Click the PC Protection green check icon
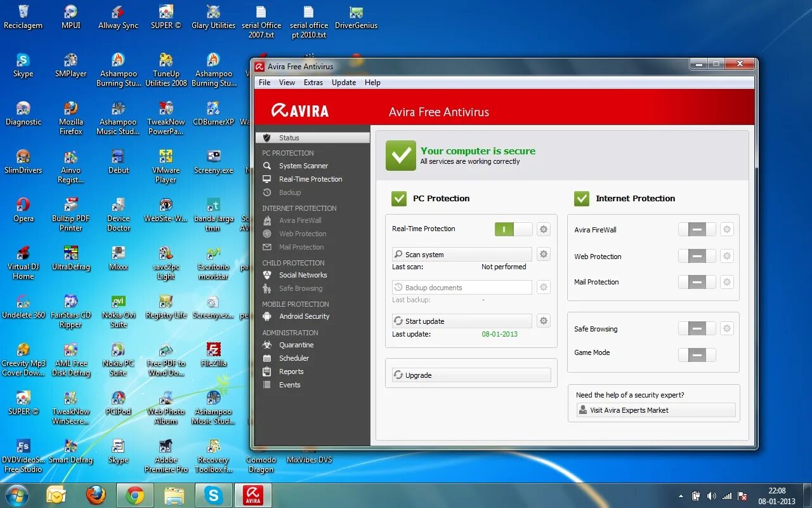Image resolution: width=812 pixels, height=508 pixels. tap(399, 199)
